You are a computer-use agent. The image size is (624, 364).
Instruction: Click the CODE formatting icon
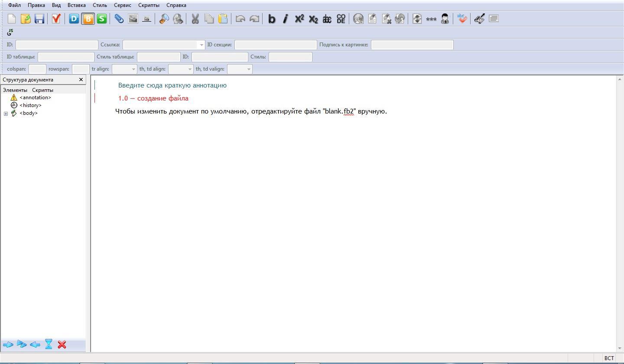[x=341, y=19]
